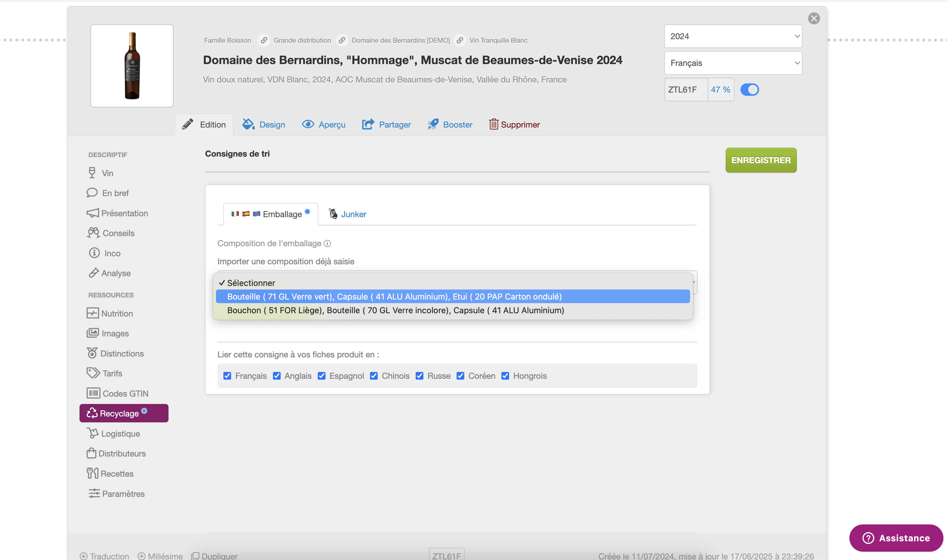The width and height of the screenshot is (947, 560).
Task: Click the link icon after Famille Boisson
Action: (x=264, y=40)
